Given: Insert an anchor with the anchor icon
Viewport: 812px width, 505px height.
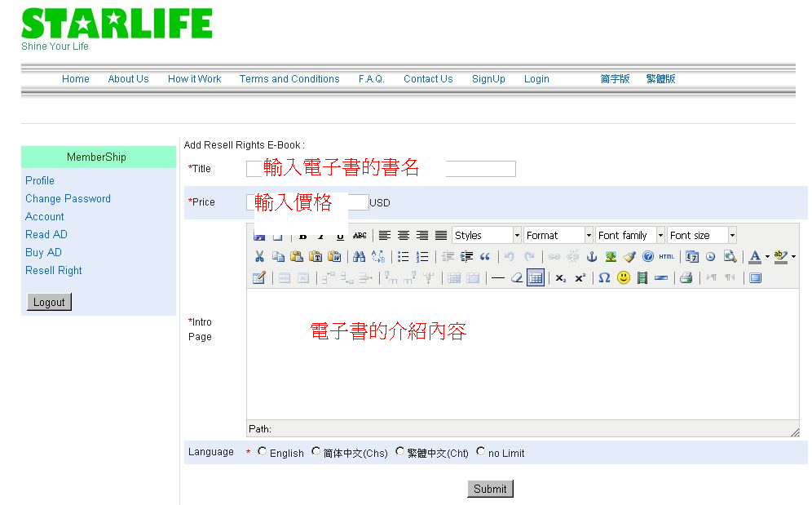Looking at the screenshot, I should (591, 256).
